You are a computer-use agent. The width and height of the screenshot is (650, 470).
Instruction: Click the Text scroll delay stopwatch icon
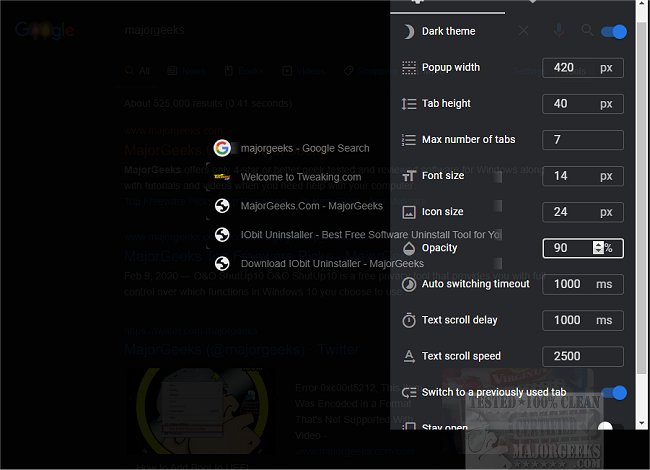[x=409, y=320]
